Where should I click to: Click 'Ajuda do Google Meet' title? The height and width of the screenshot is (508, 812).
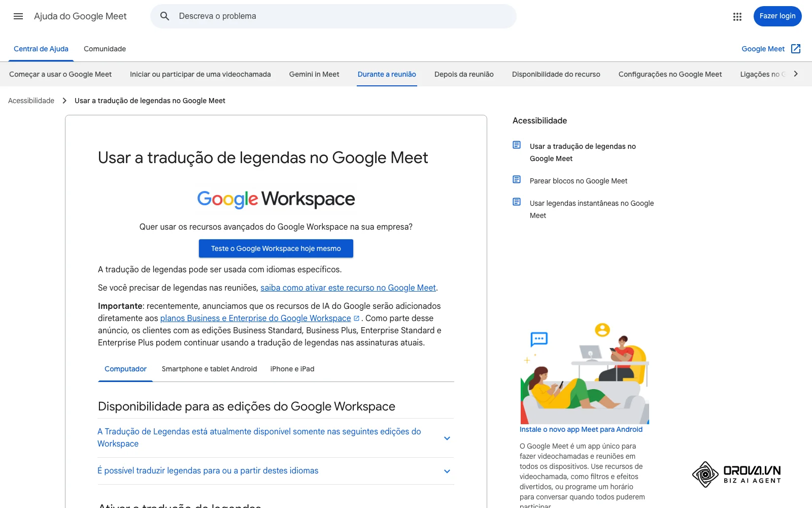[80, 16]
